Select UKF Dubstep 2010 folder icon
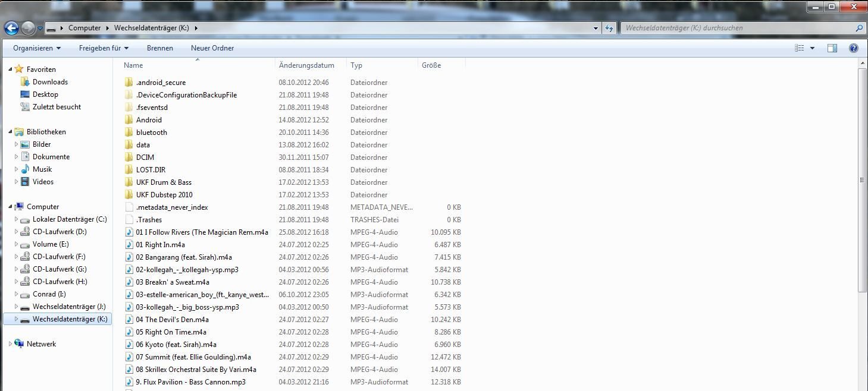Image resolution: width=868 pixels, height=391 pixels. point(129,195)
